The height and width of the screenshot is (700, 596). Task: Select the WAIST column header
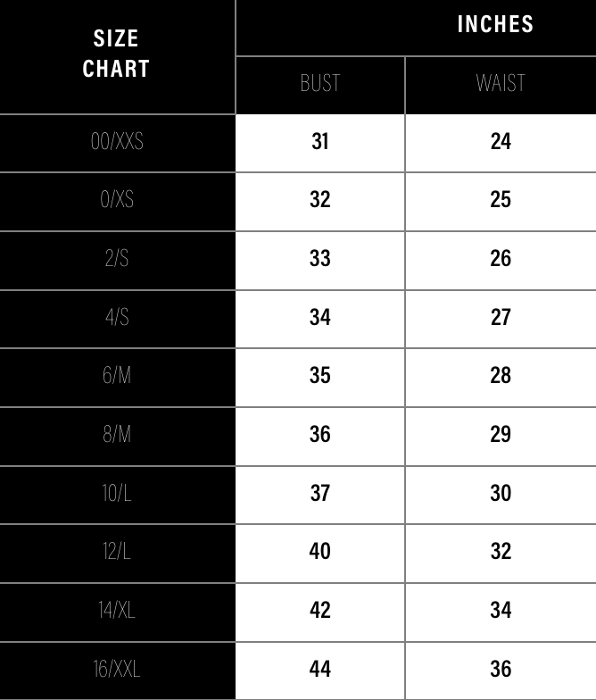pyautogui.click(x=501, y=84)
